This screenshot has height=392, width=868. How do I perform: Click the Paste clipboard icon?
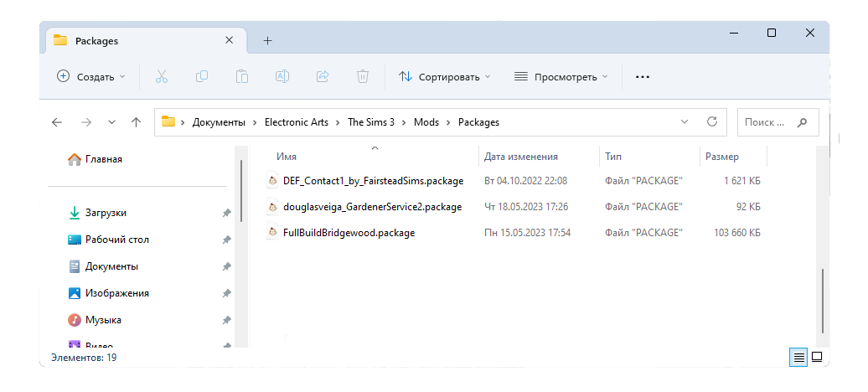242,76
